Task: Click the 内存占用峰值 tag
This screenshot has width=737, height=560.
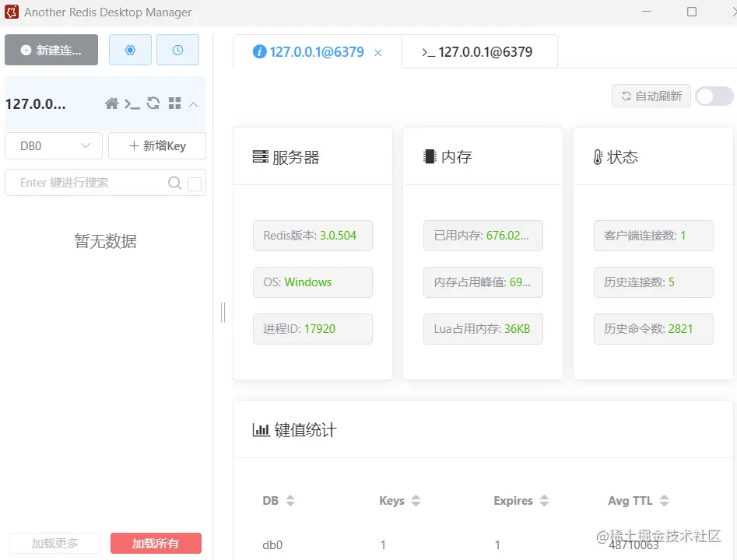Action: tap(483, 282)
